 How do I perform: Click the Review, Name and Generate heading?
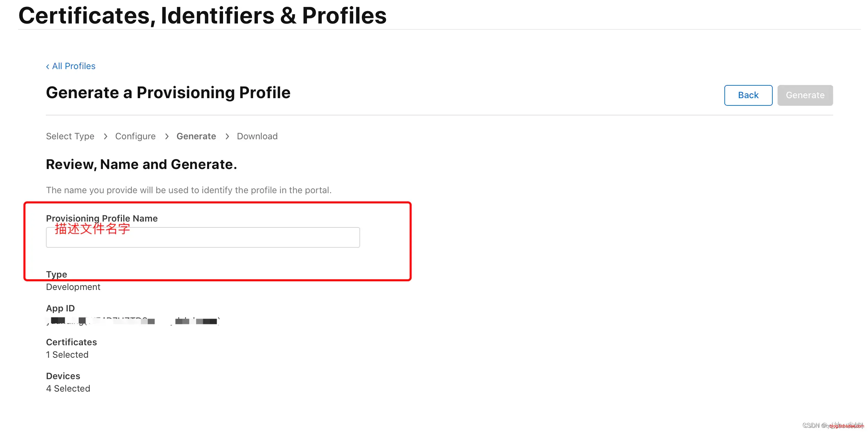[x=141, y=165]
